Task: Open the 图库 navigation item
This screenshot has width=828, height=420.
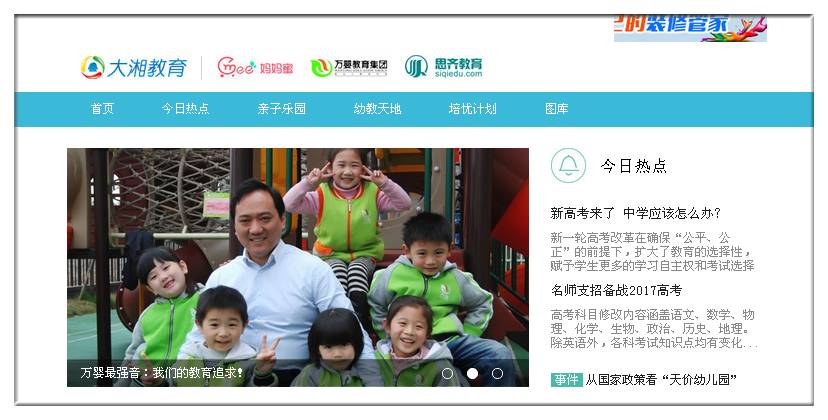Action: pyautogui.click(x=557, y=109)
